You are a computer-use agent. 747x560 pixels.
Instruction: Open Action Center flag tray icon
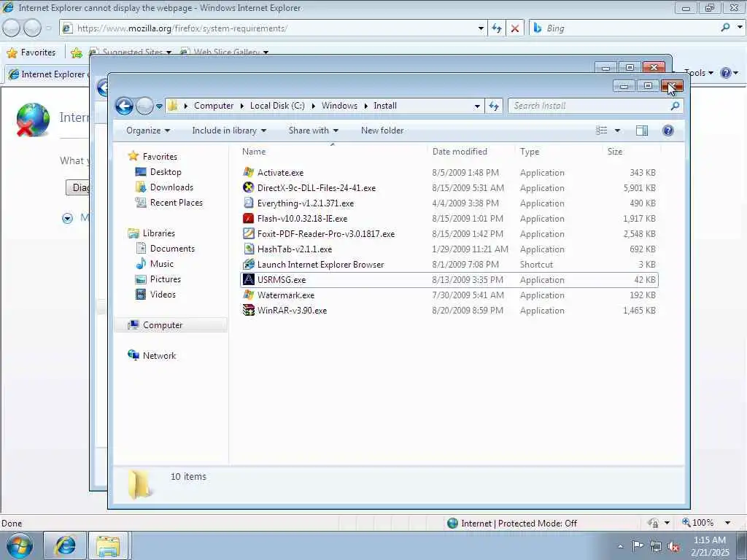tap(638, 546)
